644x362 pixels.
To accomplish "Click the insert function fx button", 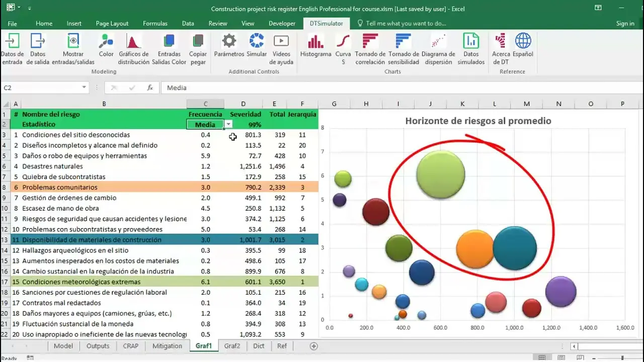I will (x=150, y=87).
